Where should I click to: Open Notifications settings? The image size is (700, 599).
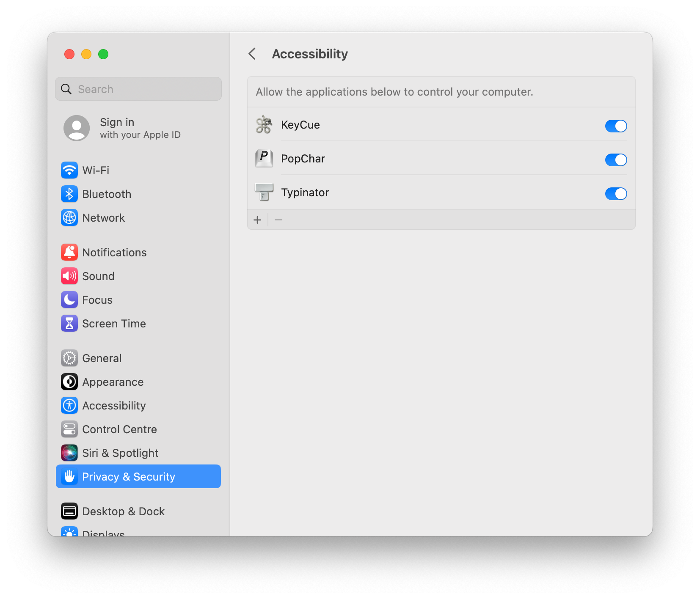point(114,252)
